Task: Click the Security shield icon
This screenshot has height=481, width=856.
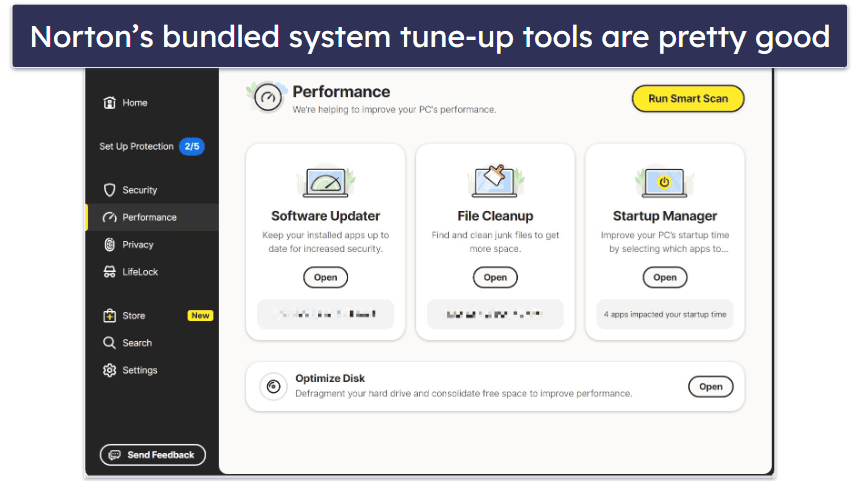Action: click(x=110, y=190)
